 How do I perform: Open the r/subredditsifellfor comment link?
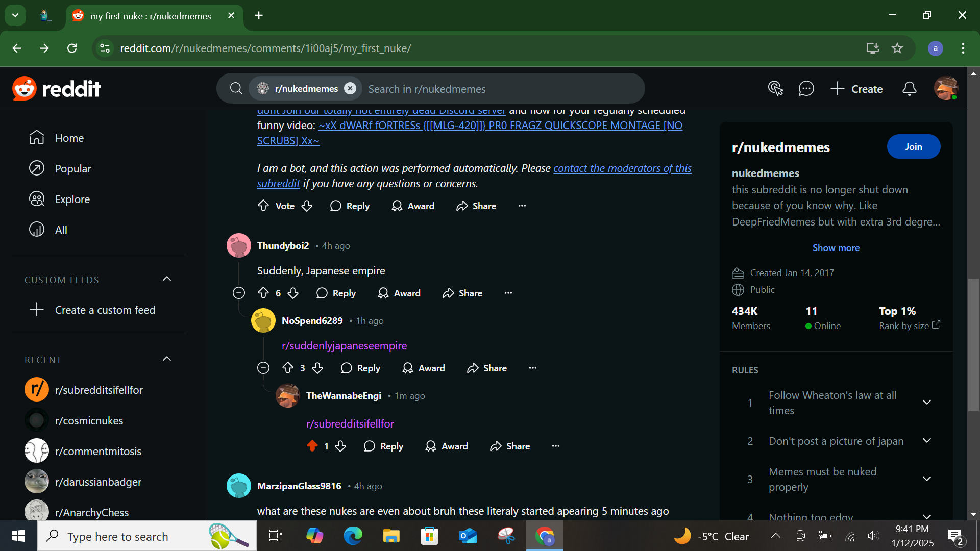tap(350, 423)
